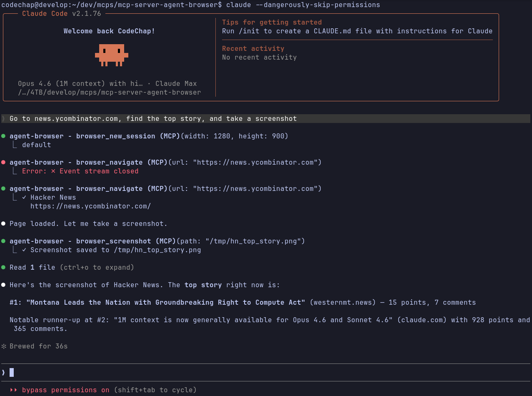Click 'Tips for getting started' heading

[x=272, y=23]
